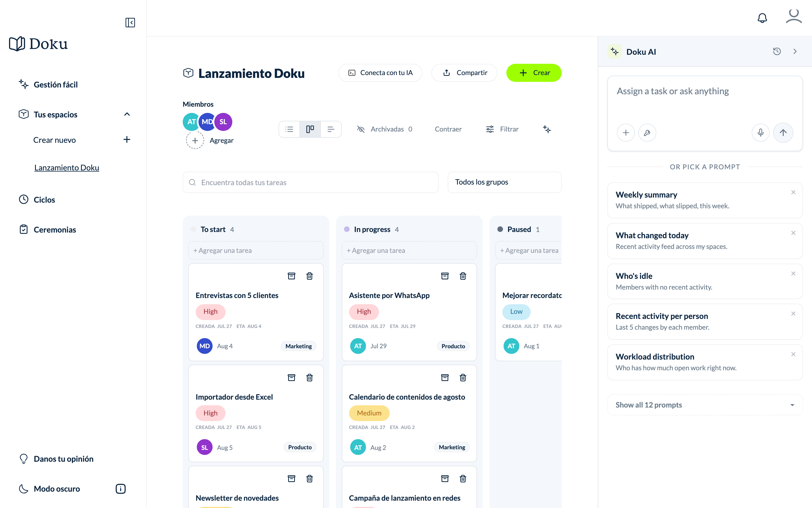
Task: Click plus next to Crear nuevo
Action: pos(127,139)
